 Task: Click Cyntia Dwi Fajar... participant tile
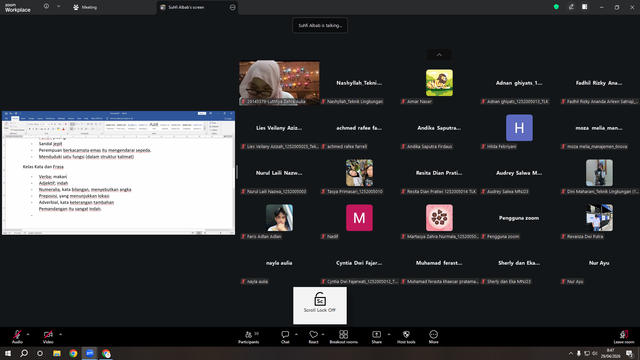[x=359, y=263]
